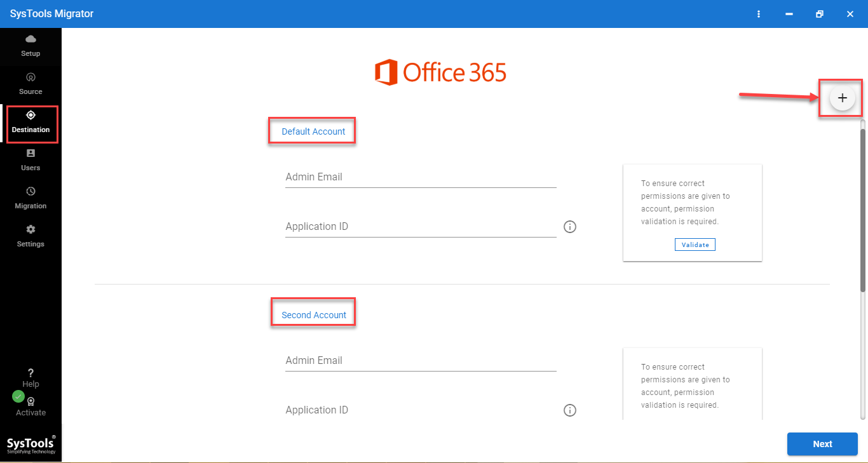
Task: Open the three-dot menu in title bar
Action: (759, 14)
